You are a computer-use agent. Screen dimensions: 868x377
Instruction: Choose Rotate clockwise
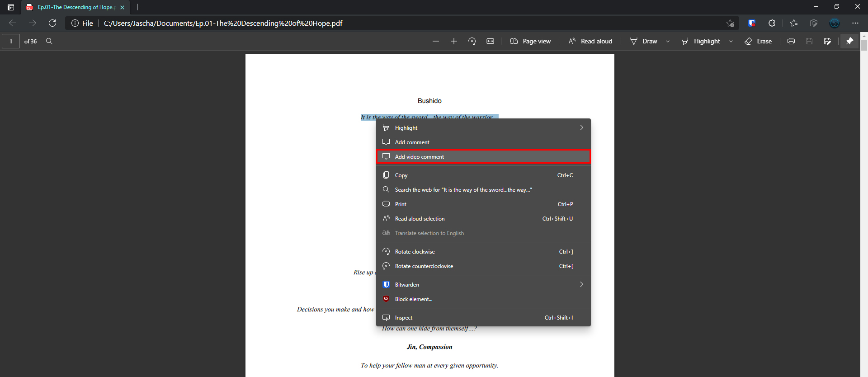coord(483,252)
